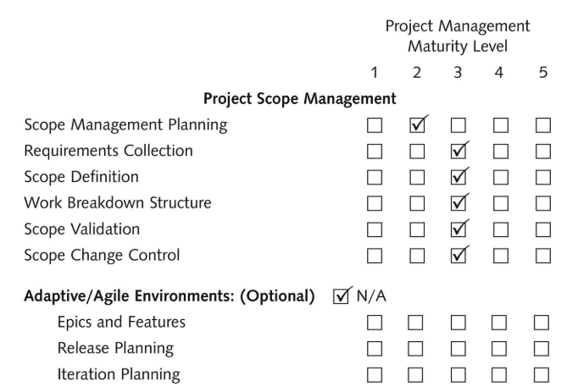Set Iteration Planning to level 4
Image resolution: width=567 pixels, height=392 pixels.
tap(501, 374)
